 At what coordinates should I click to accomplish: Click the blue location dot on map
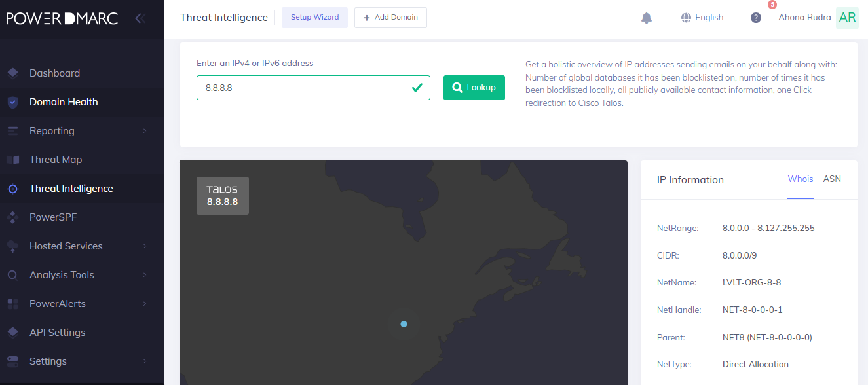click(x=404, y=324)
